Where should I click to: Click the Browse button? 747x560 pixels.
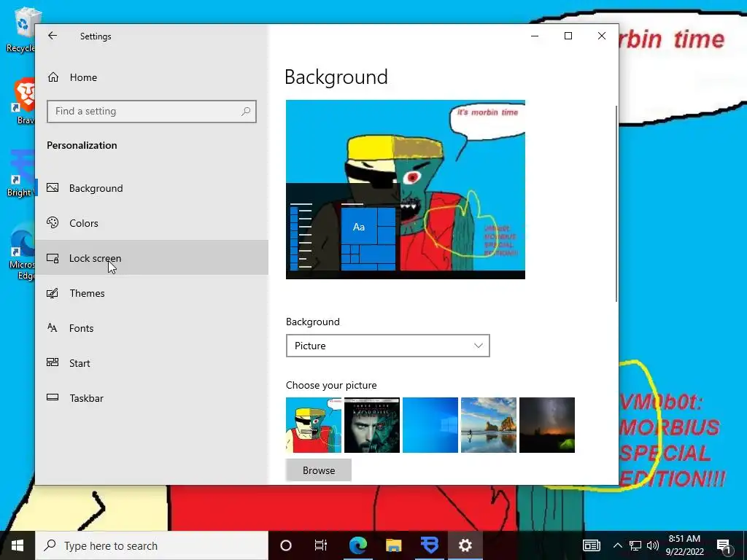click(x=319, y=470)
